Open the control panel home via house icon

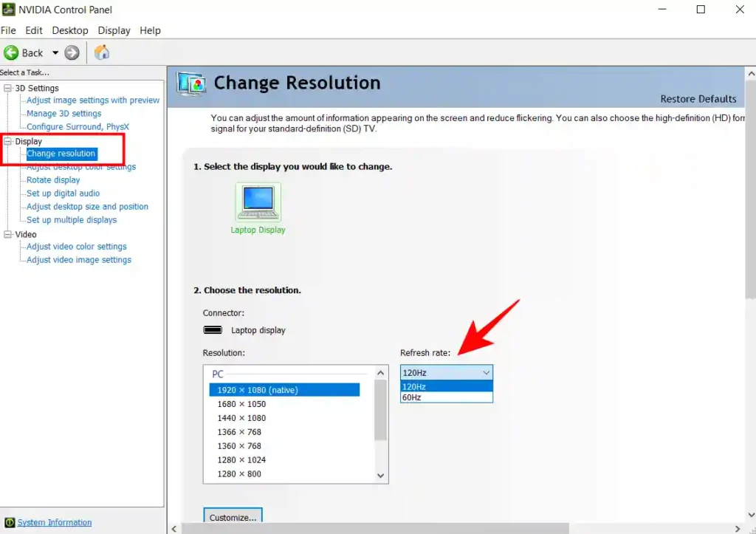[102, 52]
